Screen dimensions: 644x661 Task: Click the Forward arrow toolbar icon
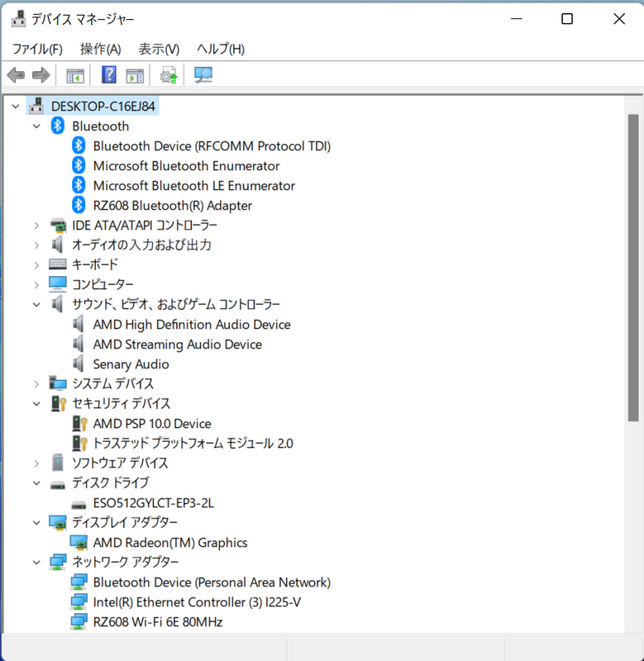coord(41,75)
